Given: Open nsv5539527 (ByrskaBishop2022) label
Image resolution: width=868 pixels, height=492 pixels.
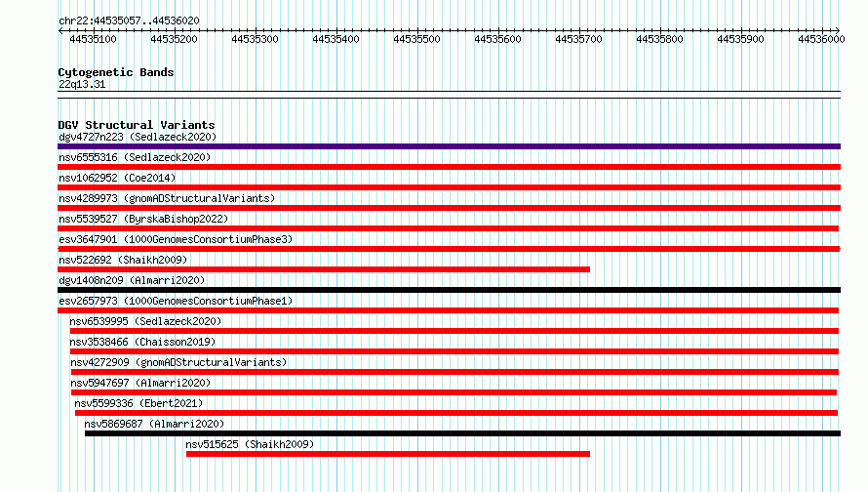Looking at the screenshot, I should [143, 219].
